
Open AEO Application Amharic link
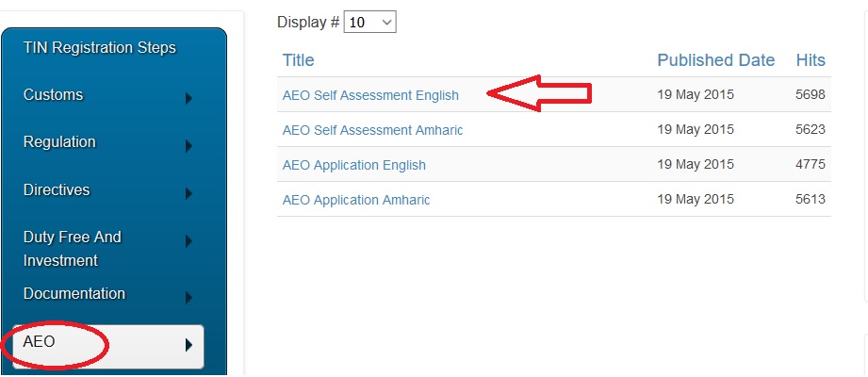tap(356, 200)
